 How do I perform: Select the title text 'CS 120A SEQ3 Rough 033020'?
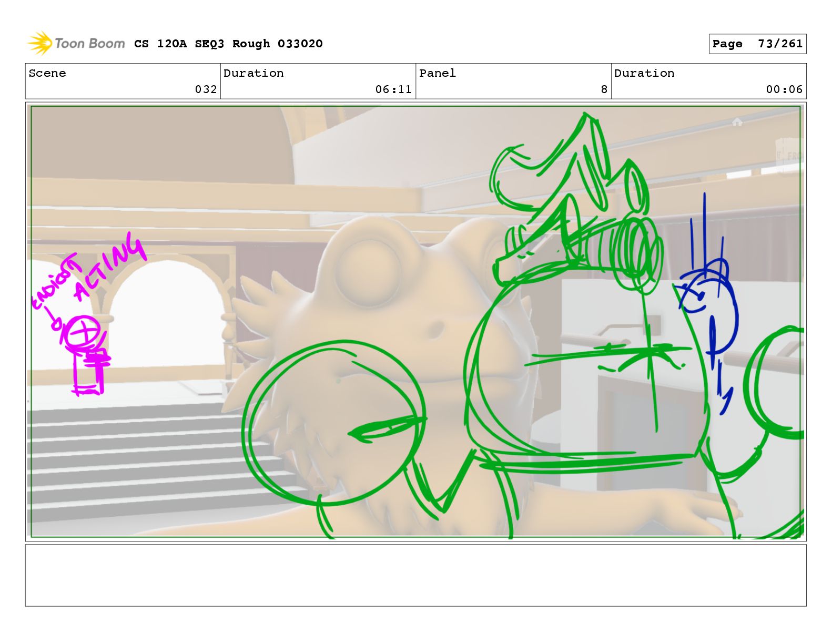(228, 44)
